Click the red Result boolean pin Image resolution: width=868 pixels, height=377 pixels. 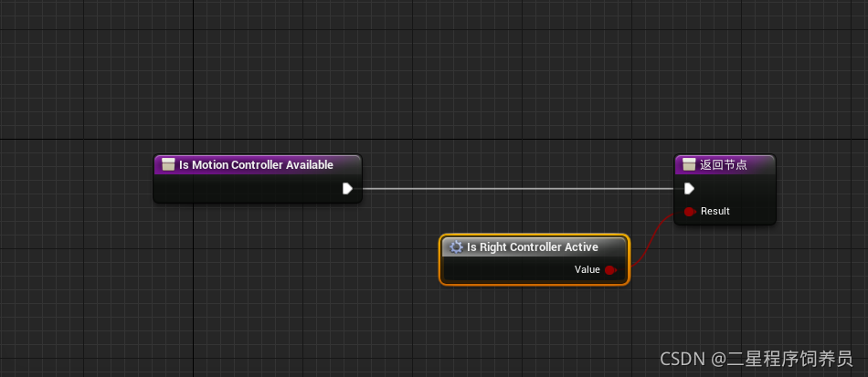(690, 211)
